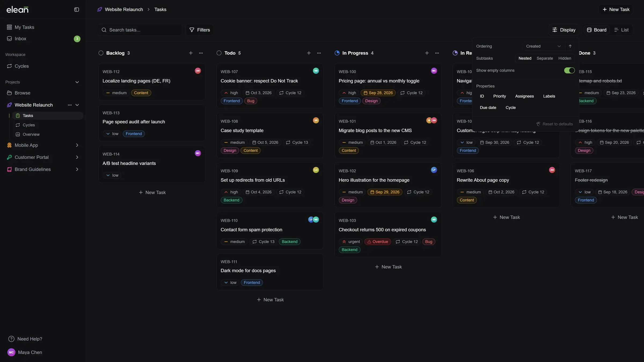
Task: Click the elean logo
Action: pos(17,10)
